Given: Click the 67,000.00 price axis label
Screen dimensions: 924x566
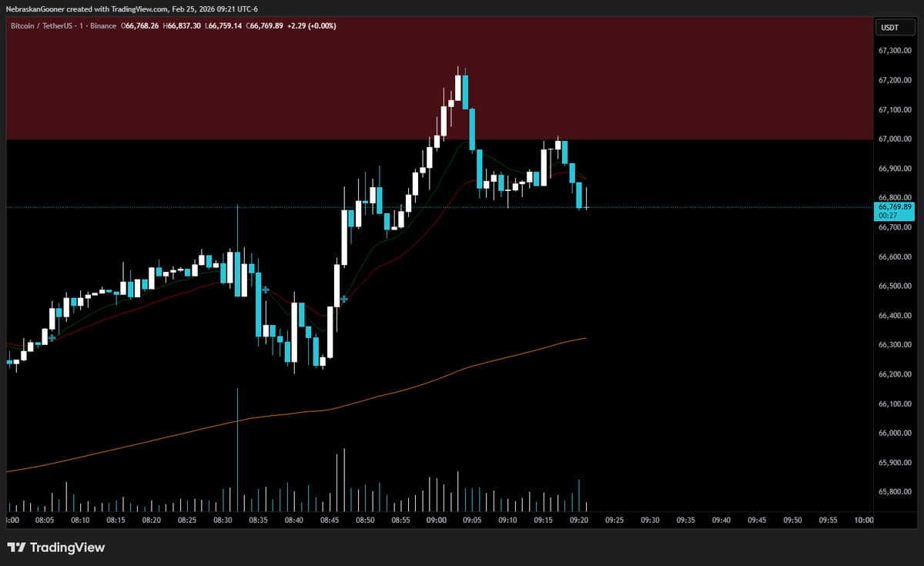Looking at the screenshot, I should click(895, 139).
